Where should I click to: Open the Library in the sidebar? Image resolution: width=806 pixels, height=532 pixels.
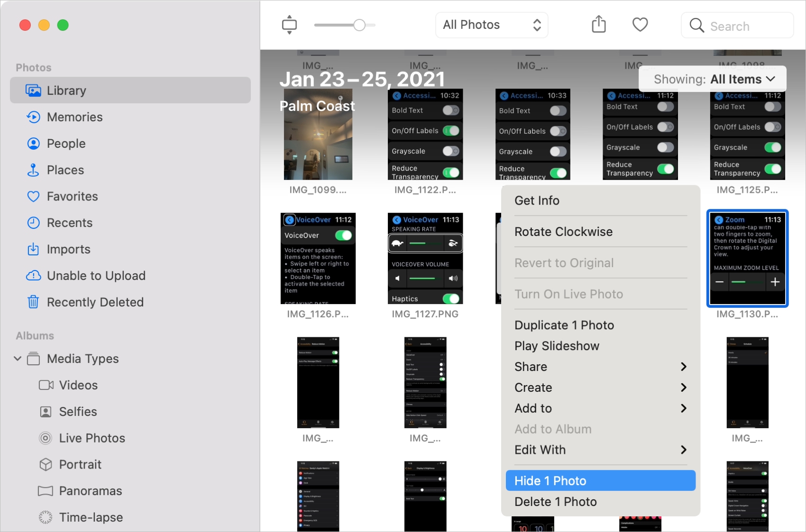click(130, 90)
